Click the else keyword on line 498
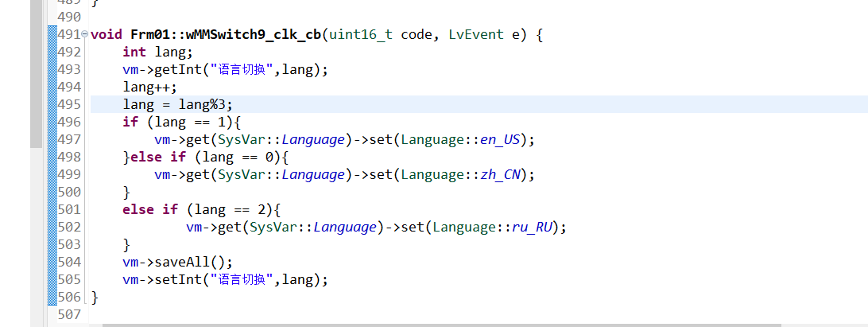 [147, 157]
